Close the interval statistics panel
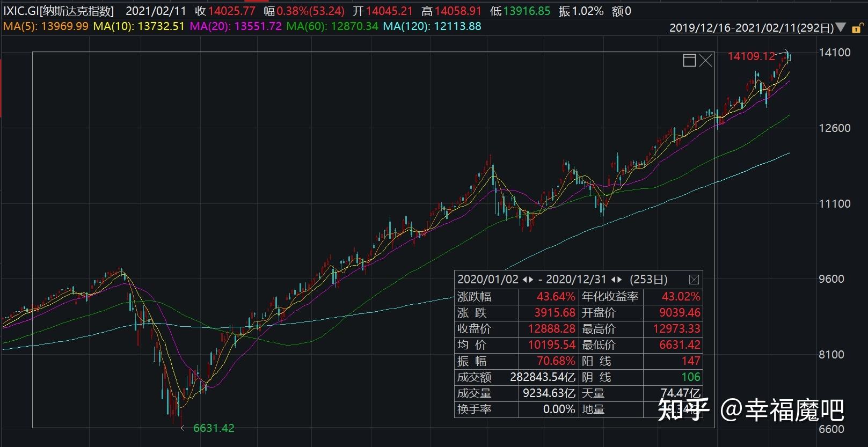The width and height of the screenshot is (868, 447). tap(694, 280)
